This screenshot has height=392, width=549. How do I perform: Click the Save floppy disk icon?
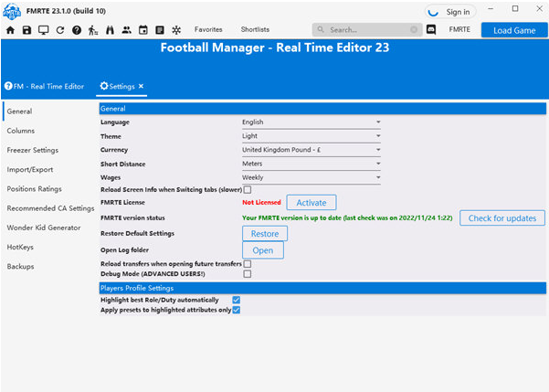click(27, 30)
